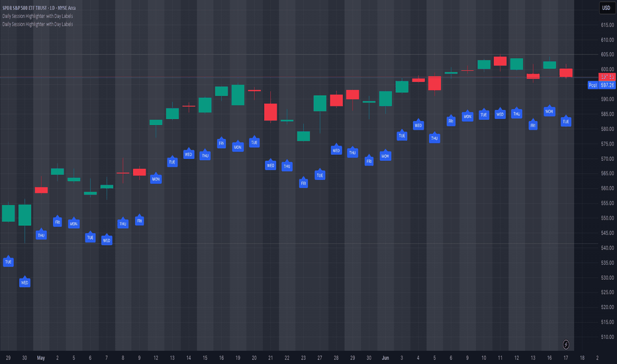The image size is (617, 364).
Task: Click the 605.00 price axis label
Action: click(607, 55)
